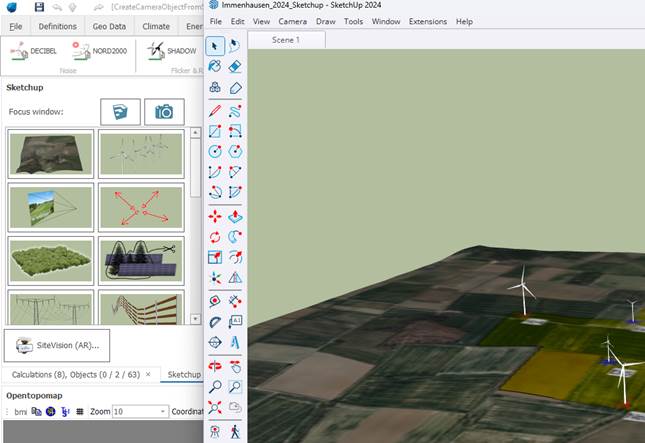Choose the Walk tool
Image resolution: width=645 pixels, height=443 pixels.
point(234,431)
